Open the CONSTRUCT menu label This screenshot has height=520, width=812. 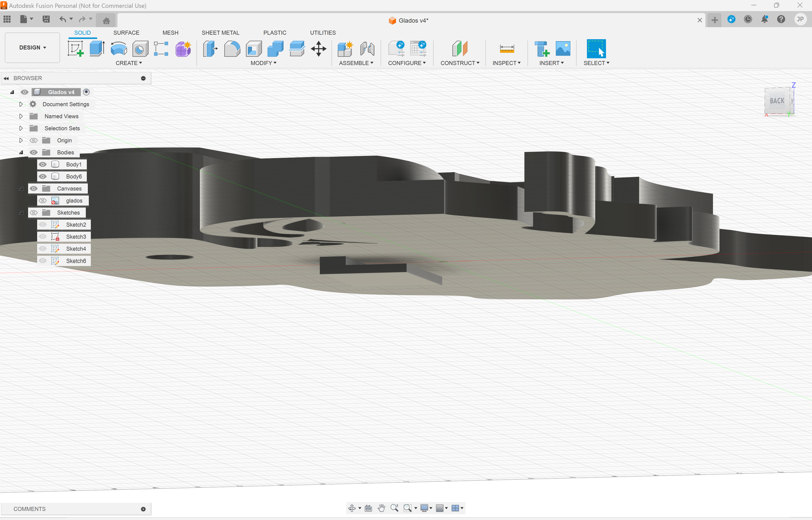[460, 63]
